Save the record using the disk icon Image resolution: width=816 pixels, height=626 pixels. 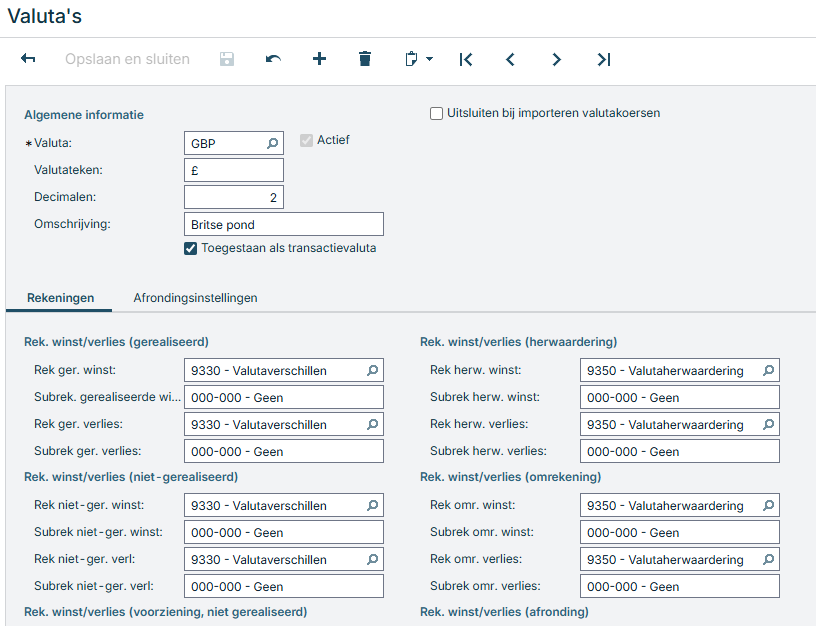coord(226,59)
